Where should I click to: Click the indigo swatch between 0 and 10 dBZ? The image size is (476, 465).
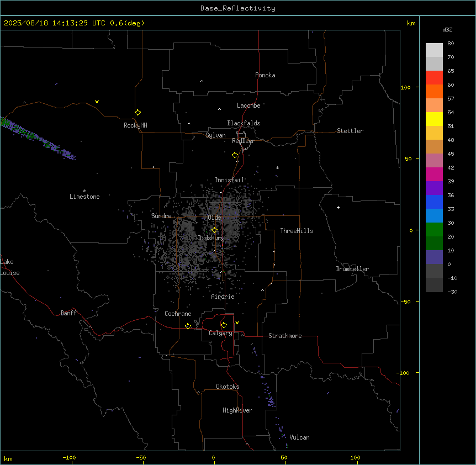[x=434, y=257]
